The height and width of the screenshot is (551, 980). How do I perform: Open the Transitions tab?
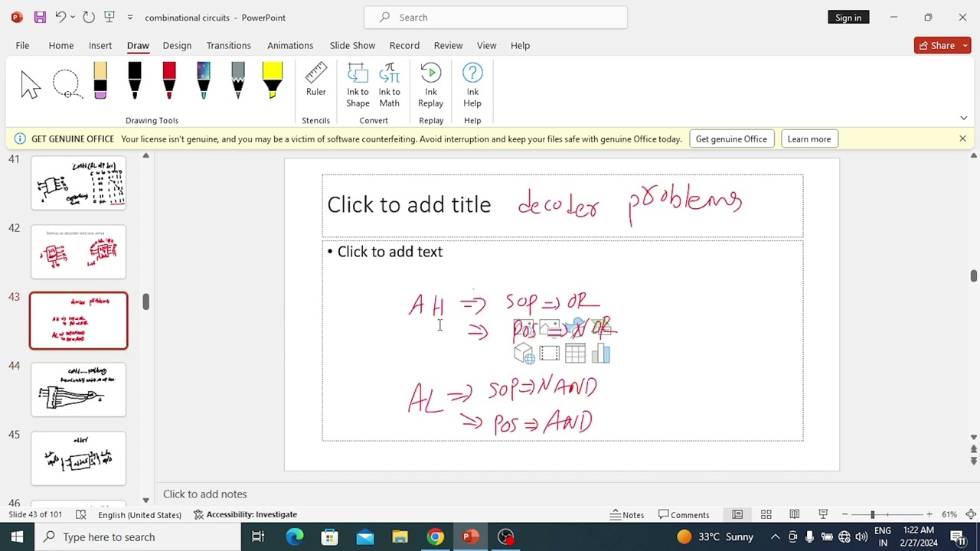click(x=228, y=45)
